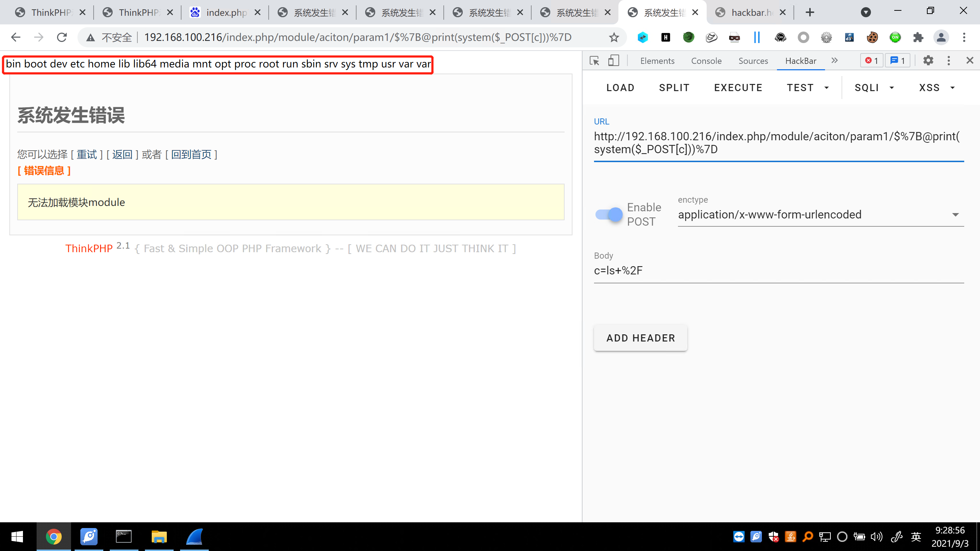Screen dimensions: 980x551
Task: Open File Explorer from the taskbar
Action: (159, 537)
